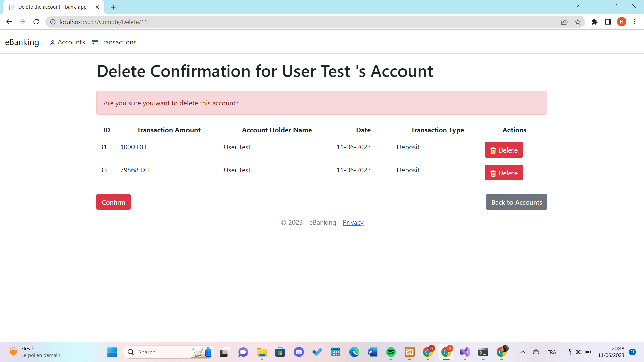The width and height of the screenshot is (644, 362).
Task: Open Accounts in the navigation bar
Action: (67, 42)
